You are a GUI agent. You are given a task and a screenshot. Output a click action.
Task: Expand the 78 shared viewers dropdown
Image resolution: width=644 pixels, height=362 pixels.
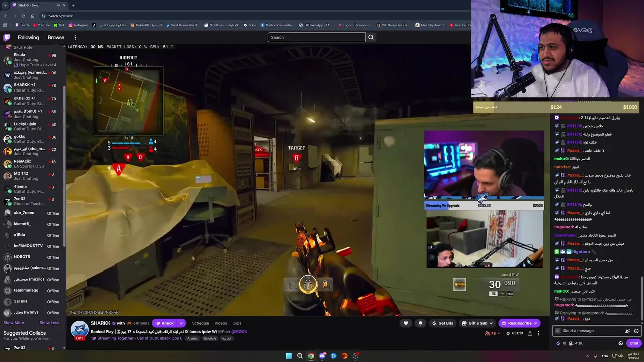493,333
